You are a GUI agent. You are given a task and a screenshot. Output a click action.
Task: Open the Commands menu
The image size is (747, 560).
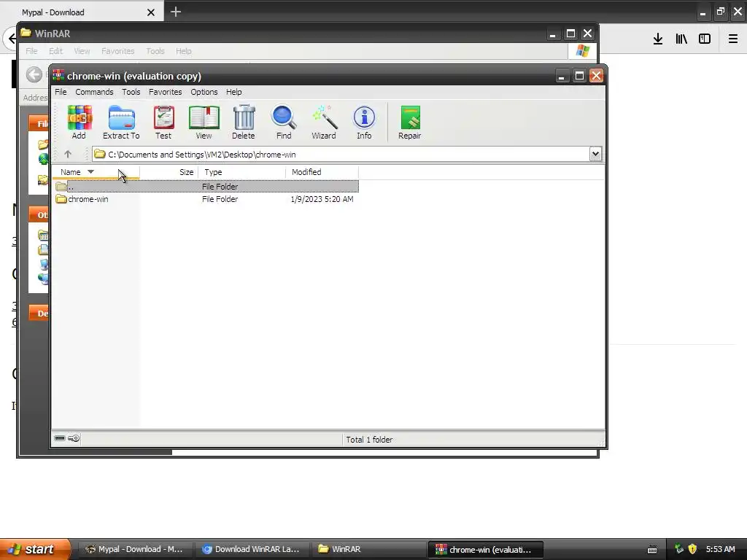coord(94,92)
